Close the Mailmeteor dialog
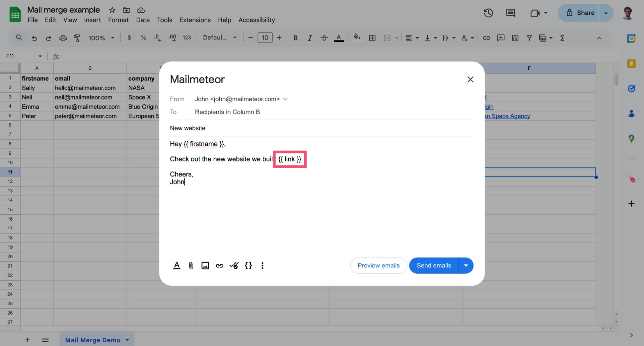 pos(470,79)
